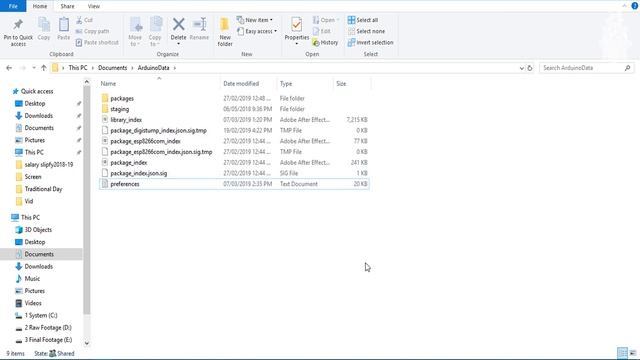The height and width of the screenshot is (360, 640).
Task: Open the New item dropdown
Action: [254, 20]
